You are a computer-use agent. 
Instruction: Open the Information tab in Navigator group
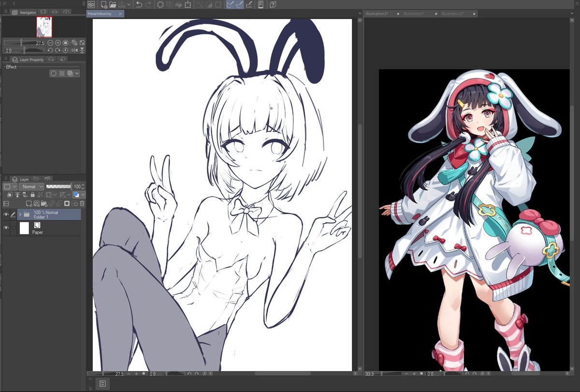click(x=65, y=12)
